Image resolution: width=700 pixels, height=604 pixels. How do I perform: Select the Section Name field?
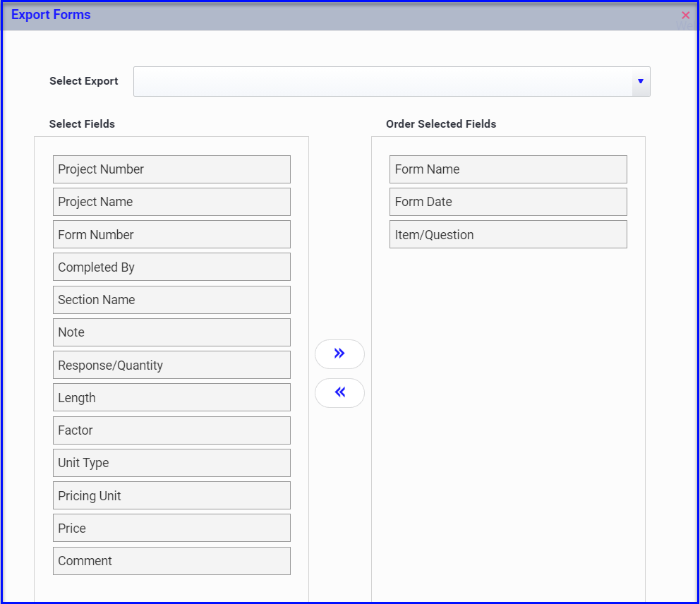coord(171,300)
